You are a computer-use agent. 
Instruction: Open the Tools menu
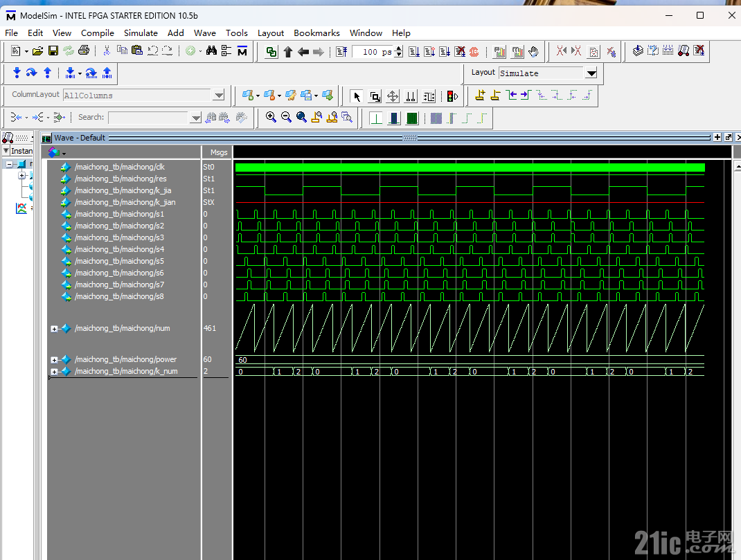(237, 33)
